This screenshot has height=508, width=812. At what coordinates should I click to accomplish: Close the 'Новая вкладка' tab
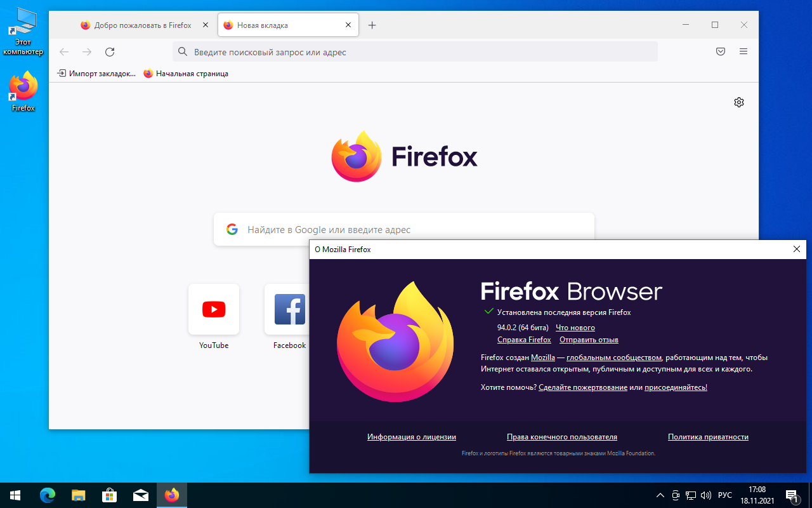(x=348, y=25)
